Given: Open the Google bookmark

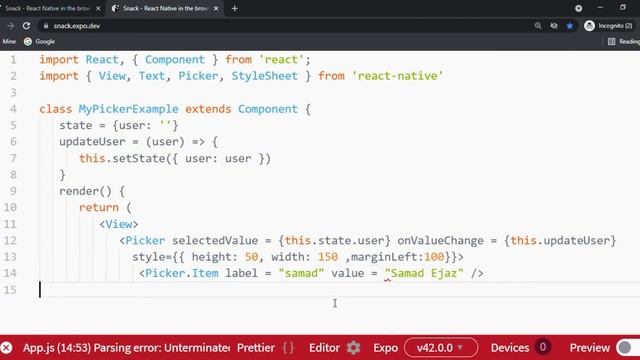Looking at the screenshot, I should click(40, 42).
